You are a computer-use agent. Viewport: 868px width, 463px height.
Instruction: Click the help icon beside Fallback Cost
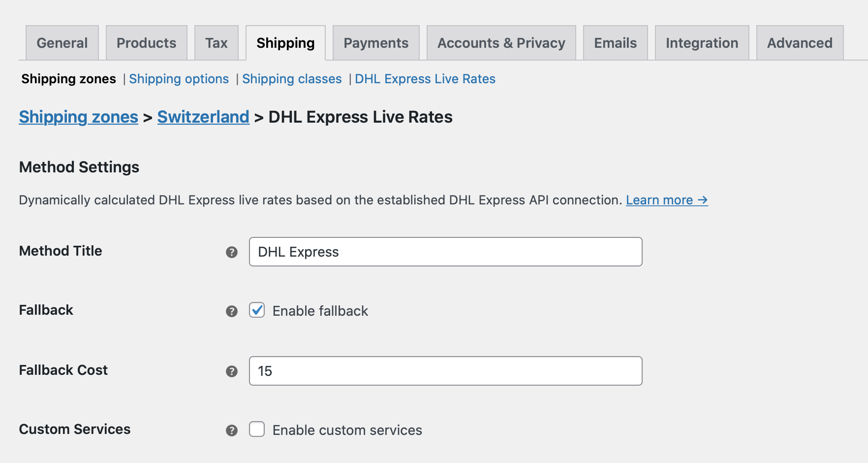coord(231,371)
